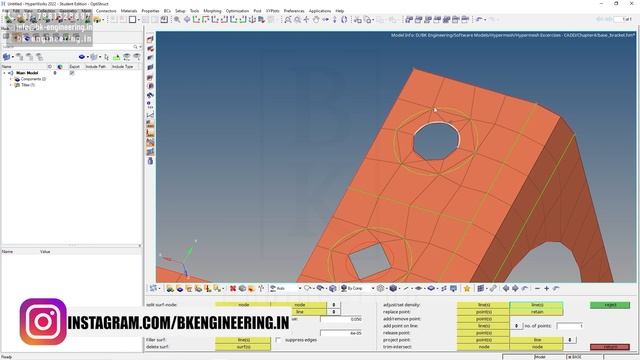
Task: Open the Auto selection dropdown
Action: coord(300,289)
